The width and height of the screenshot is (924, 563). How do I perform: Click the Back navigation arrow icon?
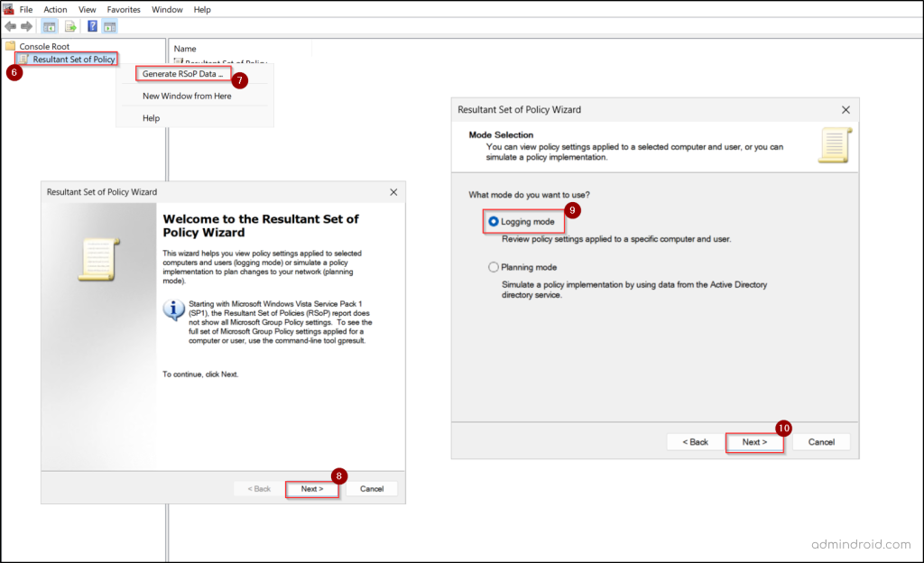(9, 26)
